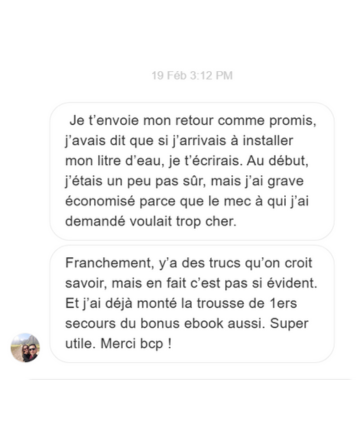Click the phrase 'demandé voulait trop cher.'

point(151,221)
